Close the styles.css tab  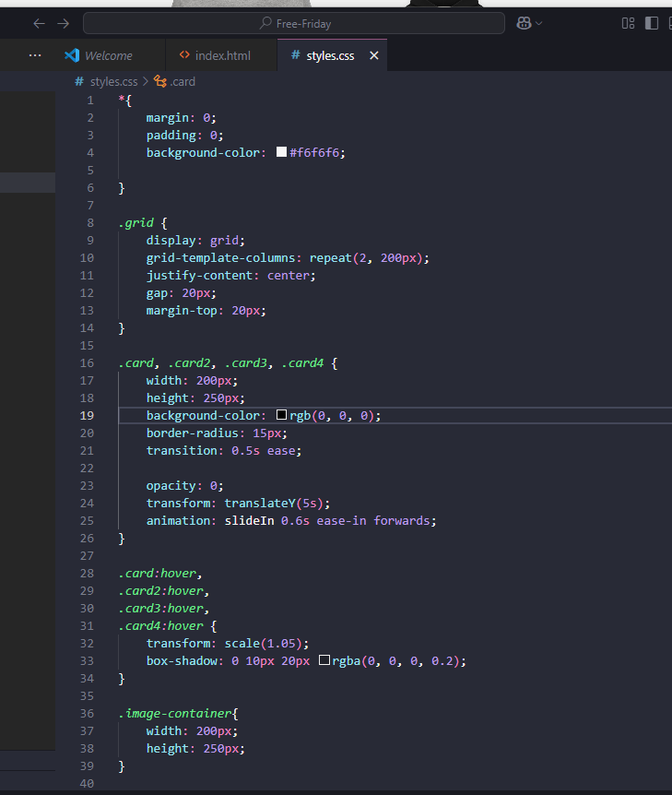(374, 55)
